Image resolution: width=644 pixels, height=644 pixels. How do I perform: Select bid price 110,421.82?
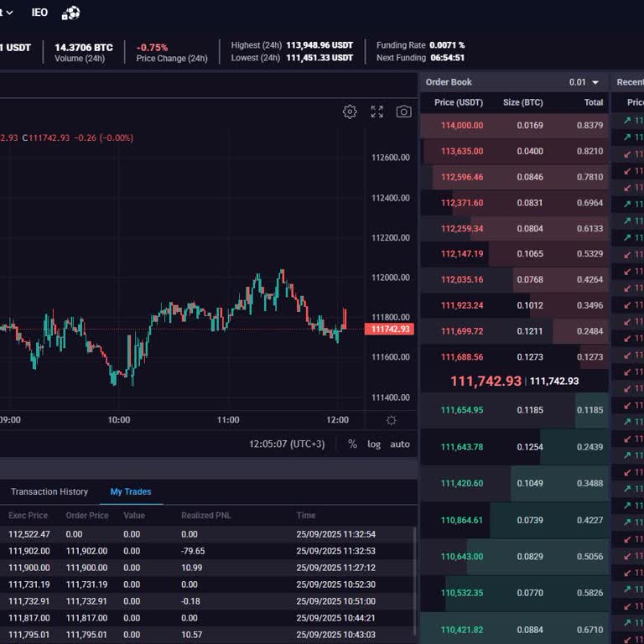[x=462, y=630]
